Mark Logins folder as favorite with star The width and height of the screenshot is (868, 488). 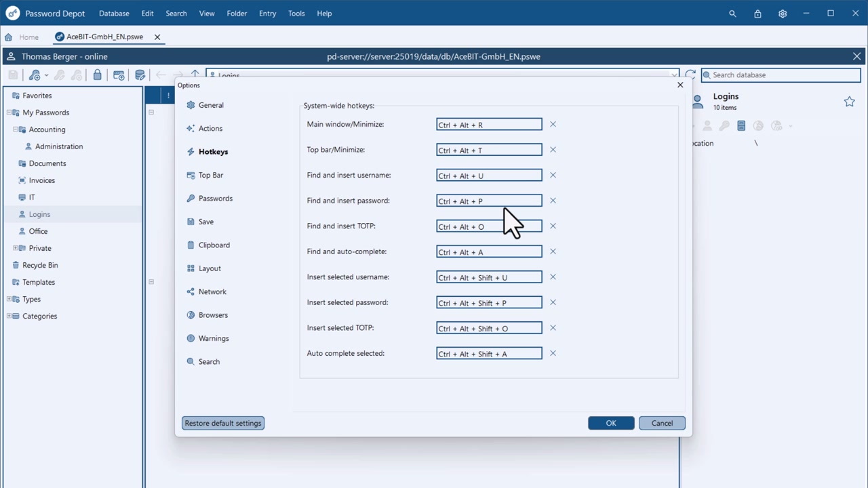[x=849, y=102]
